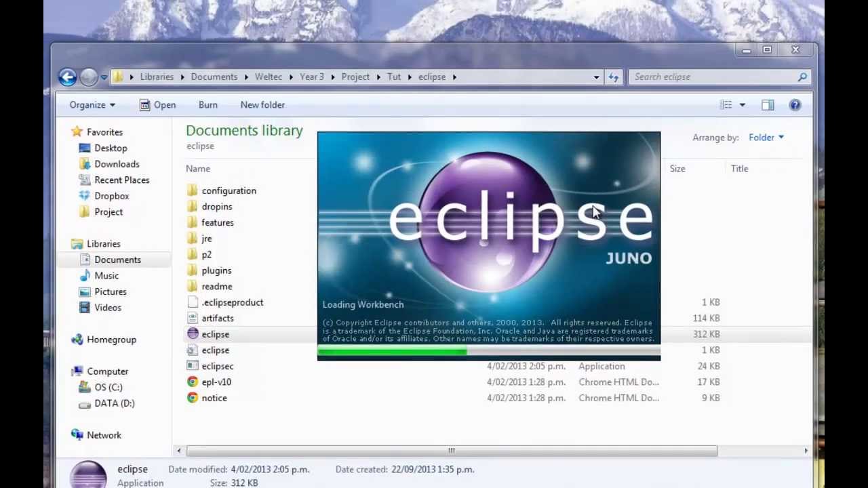Viewport: 868px width, 488px height.
Task: Change the view using the view icon
Action: 726,105
